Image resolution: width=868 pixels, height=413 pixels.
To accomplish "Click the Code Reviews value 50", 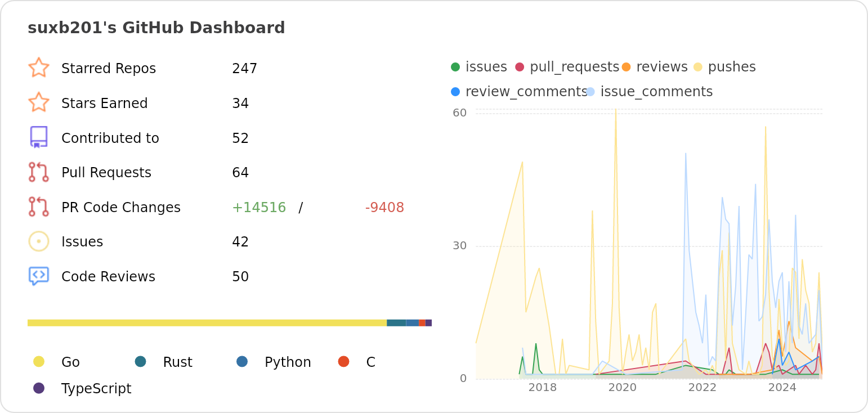I will click(240, 277).
